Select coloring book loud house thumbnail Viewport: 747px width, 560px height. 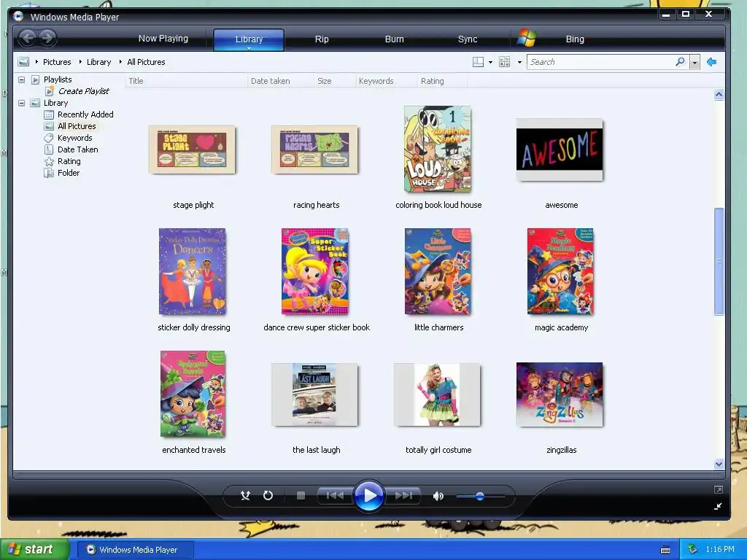pyautogui.click(x=438, y=149)
